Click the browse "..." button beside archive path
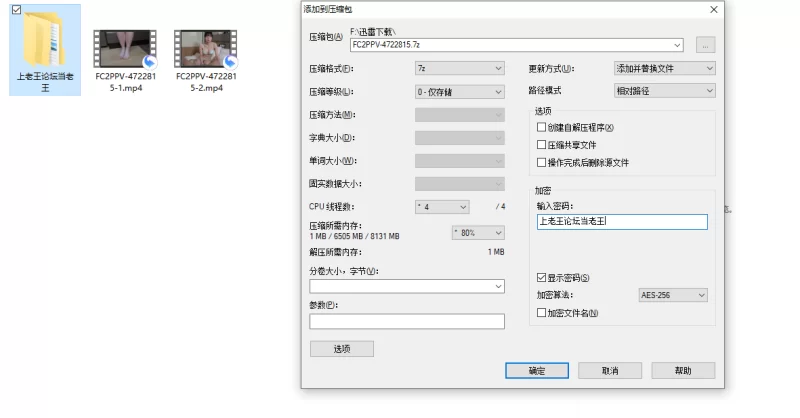The width and height of the screenshot is (800, 418). [x=705, y=45]
